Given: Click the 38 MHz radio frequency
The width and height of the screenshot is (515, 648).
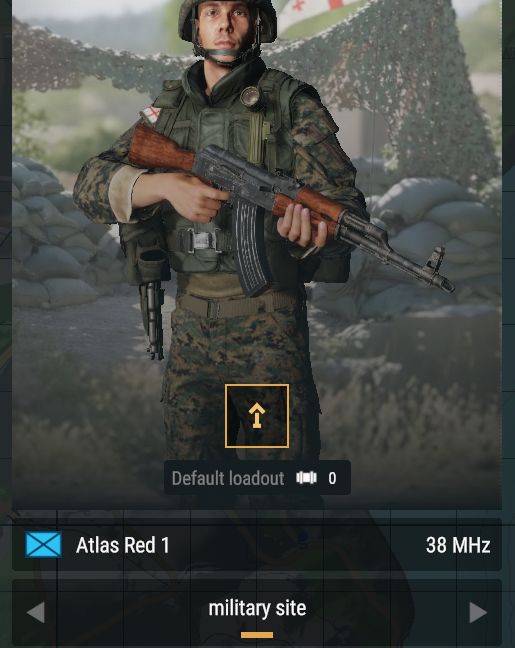Looking at the screenshot, I should click(x=458, y=545).
